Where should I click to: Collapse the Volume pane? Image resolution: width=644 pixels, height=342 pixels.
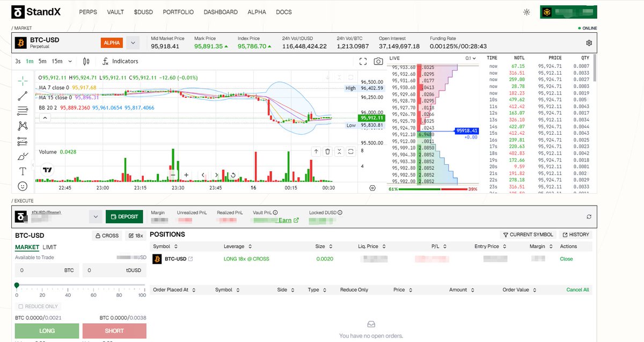point(339,152)
